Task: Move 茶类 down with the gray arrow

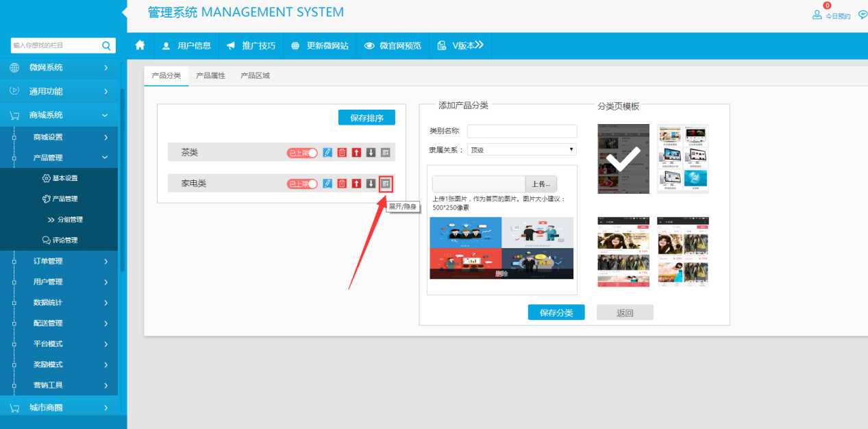Action: (371, 152)
